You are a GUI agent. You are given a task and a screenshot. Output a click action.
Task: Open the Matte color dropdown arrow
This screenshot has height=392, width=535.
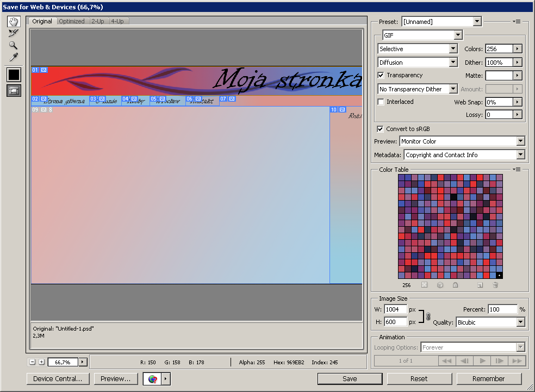coord(518,76)
